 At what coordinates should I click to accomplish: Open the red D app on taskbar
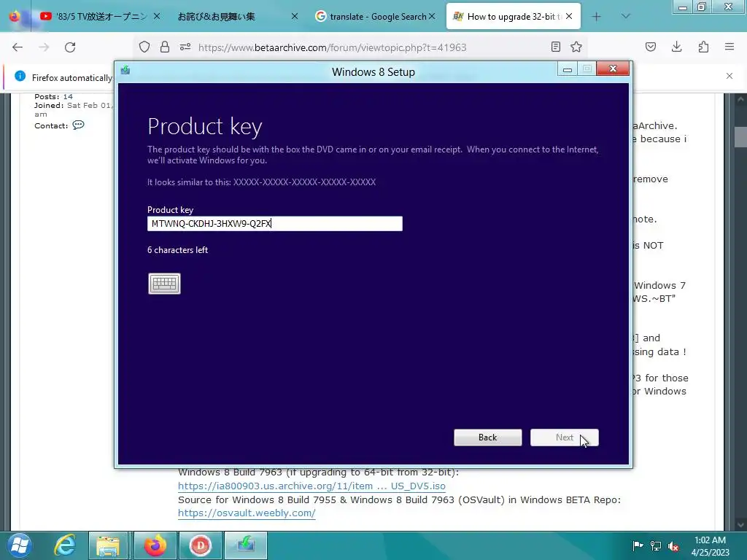[x=201, y=545]
